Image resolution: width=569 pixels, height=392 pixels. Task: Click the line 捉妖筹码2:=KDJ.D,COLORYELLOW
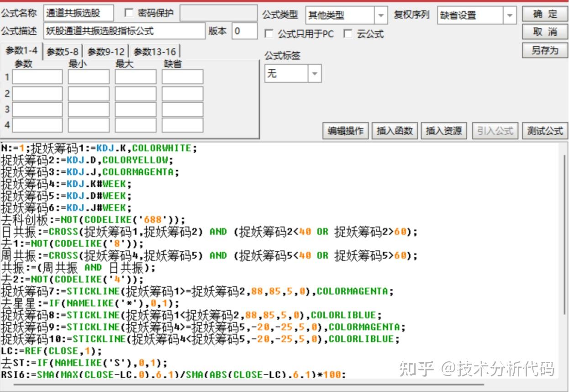click(87, 160)
